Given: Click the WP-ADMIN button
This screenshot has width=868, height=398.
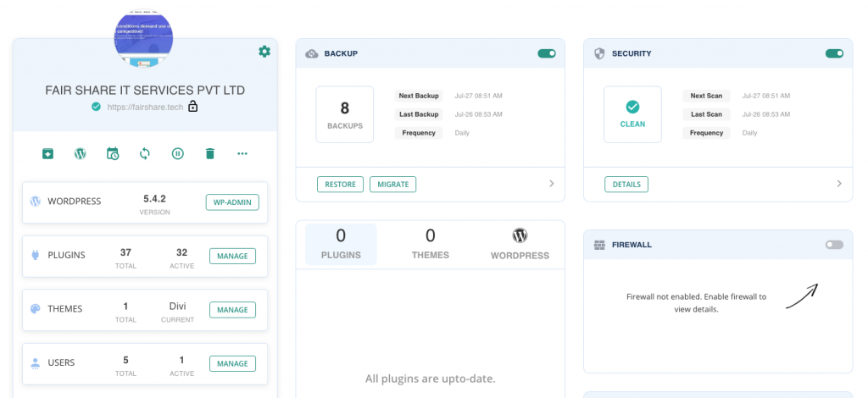Looking at the screenshot, I should pyautogui.click(x=232, y=202).
